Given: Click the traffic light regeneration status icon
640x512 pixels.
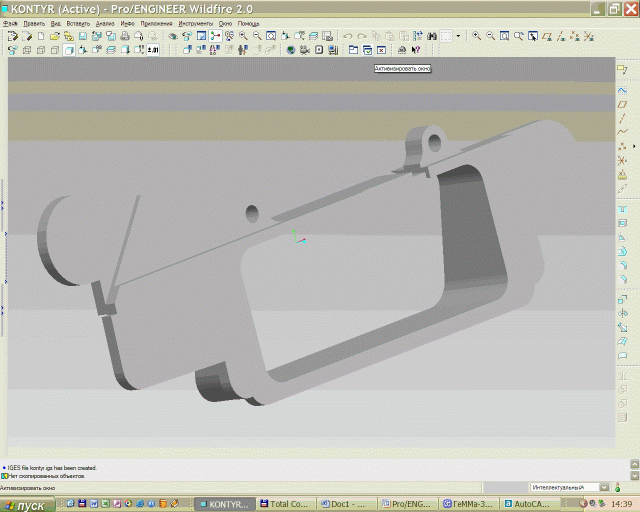Looking at the screenshot, I should coord(618,487).
